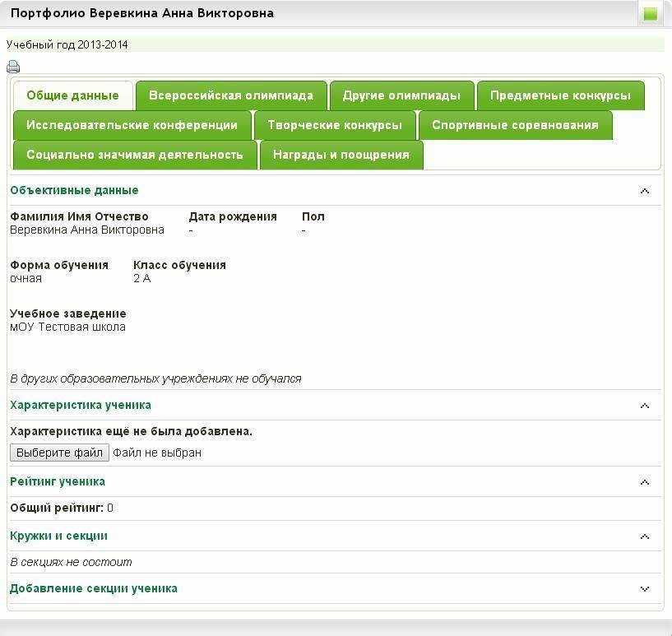Collapse the Объективные данные section using its chevron
Image resolution: width=672 pixels, height=636 pixels.
(645, 191)
